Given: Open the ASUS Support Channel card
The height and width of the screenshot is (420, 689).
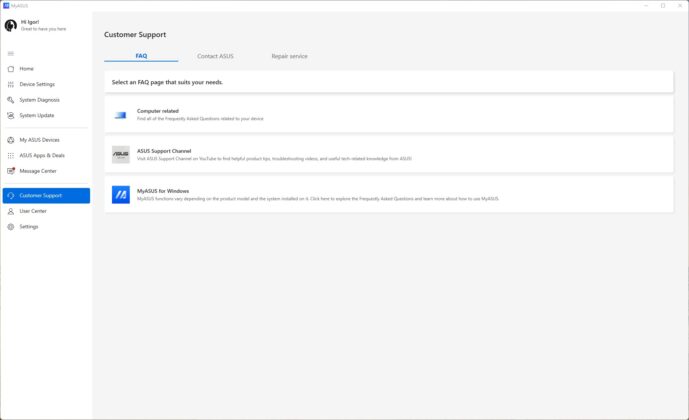Looking at the screenshot, I should coord(388,155).
